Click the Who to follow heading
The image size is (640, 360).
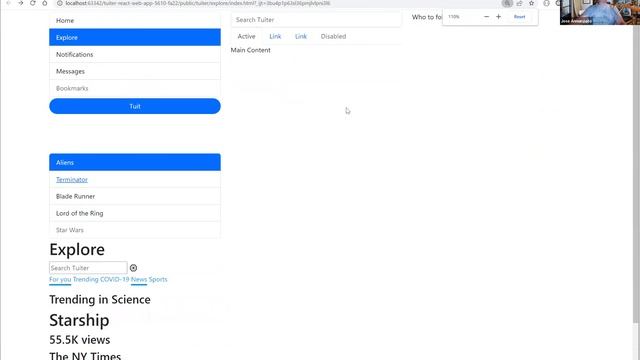pyautogui.click(x=427, y=17)
